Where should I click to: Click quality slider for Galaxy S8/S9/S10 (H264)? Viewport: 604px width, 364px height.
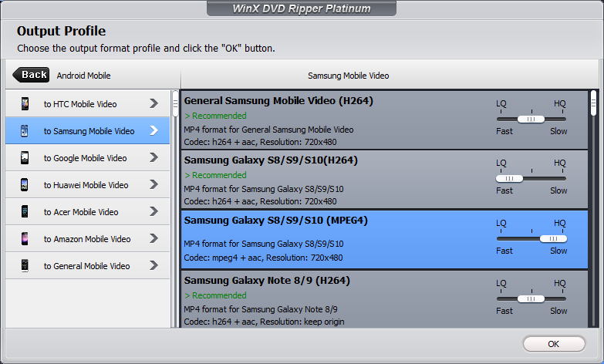531,178
